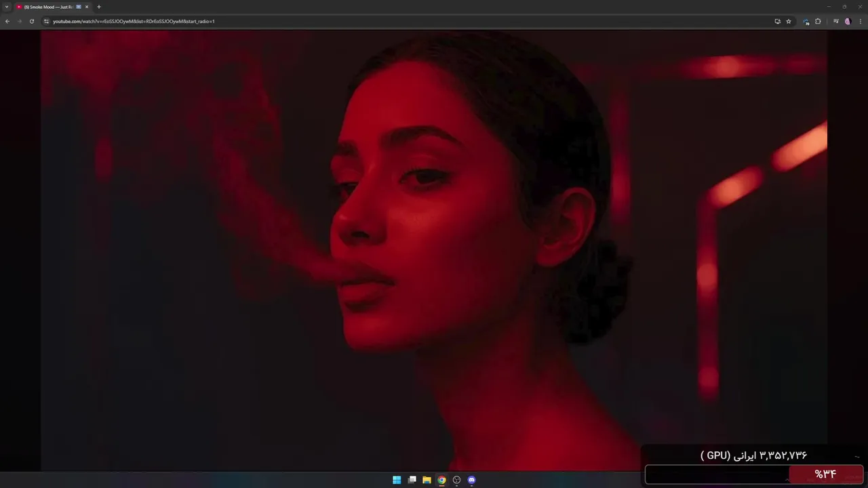Click the video player to pause
The image size is (868, 488).
click(x=434, y=251)
